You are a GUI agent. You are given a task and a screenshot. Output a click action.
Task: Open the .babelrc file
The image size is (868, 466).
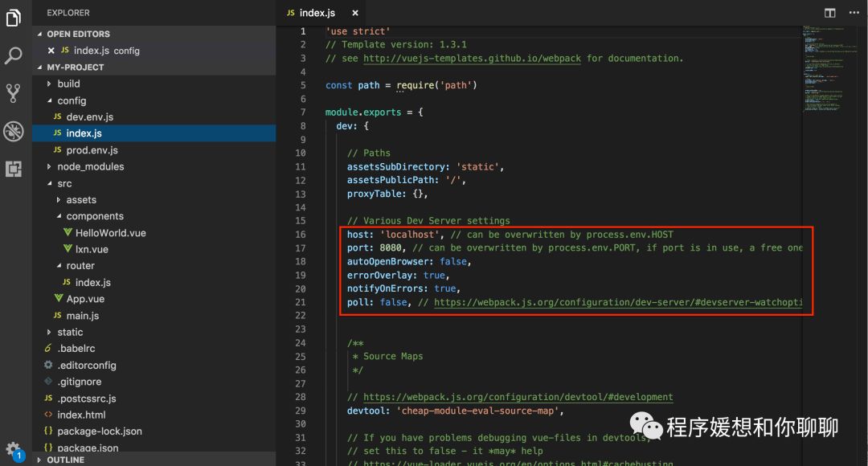[76, 349]
